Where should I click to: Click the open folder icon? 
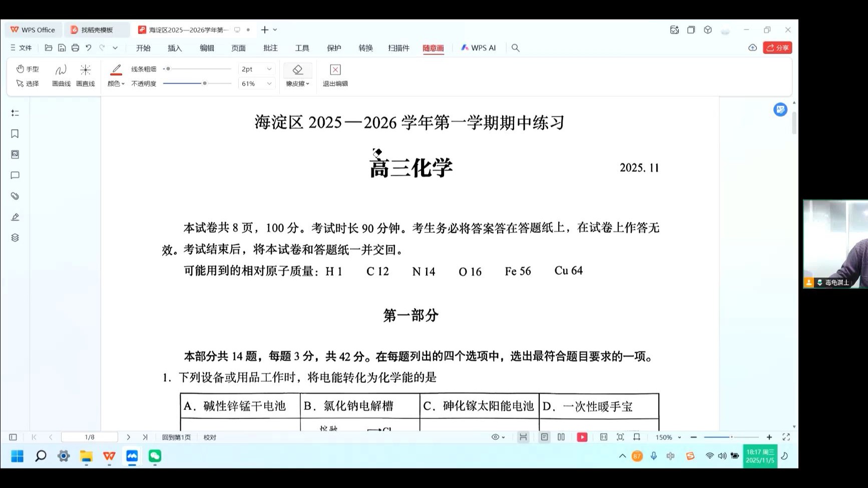49,48
